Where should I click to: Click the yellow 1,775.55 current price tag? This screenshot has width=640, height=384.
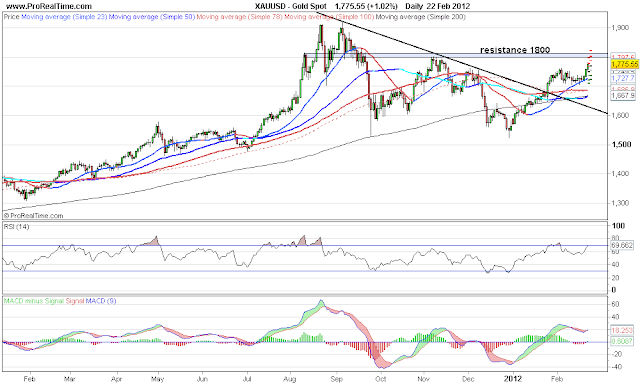[x=624, y=64]
